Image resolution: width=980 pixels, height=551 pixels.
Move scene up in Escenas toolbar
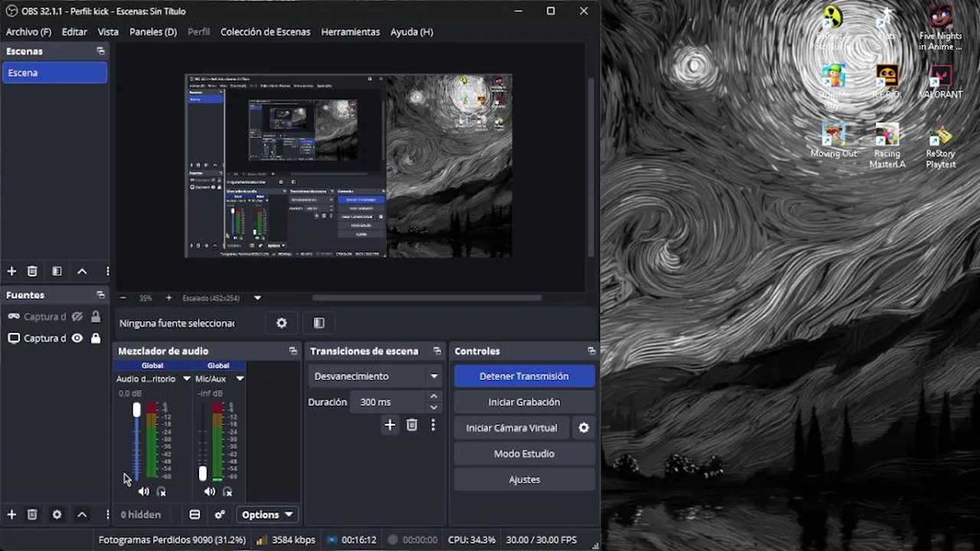point(82,271)
